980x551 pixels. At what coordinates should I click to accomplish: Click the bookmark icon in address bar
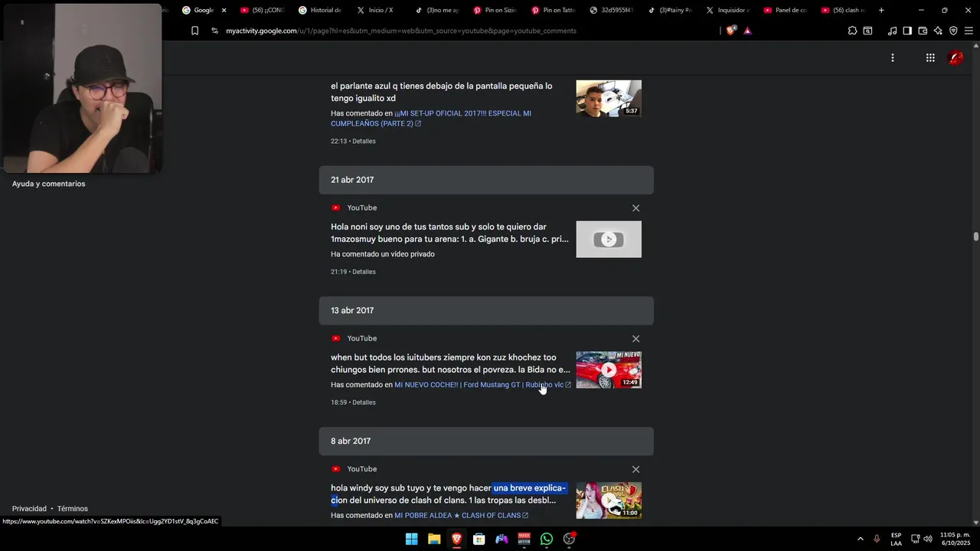[x=194, y=31]
